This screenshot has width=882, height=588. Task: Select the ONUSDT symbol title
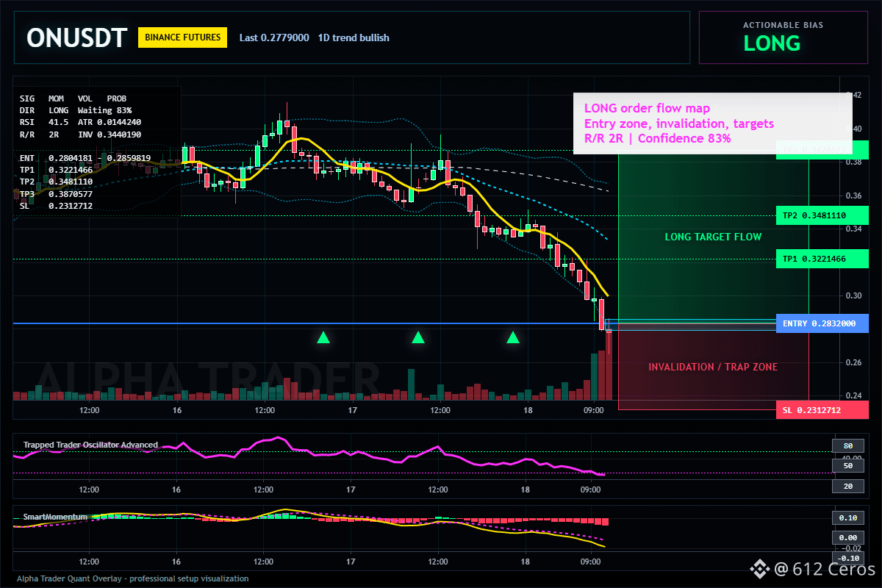(76, 37)
